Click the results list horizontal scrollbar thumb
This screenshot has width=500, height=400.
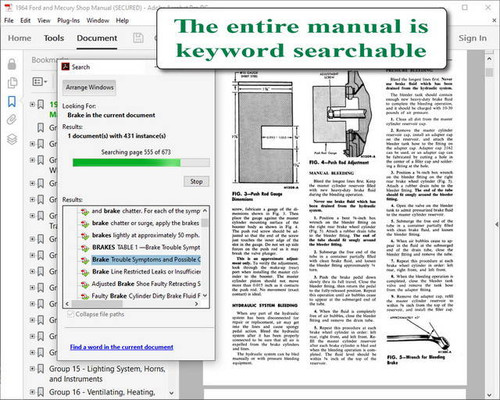[x=97, y=304]
